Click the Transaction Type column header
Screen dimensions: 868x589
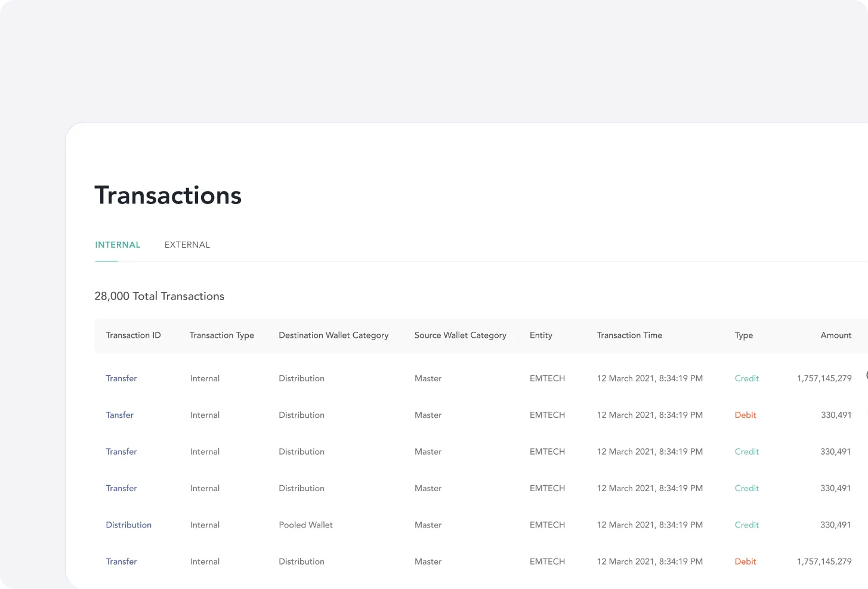[221, 335]
